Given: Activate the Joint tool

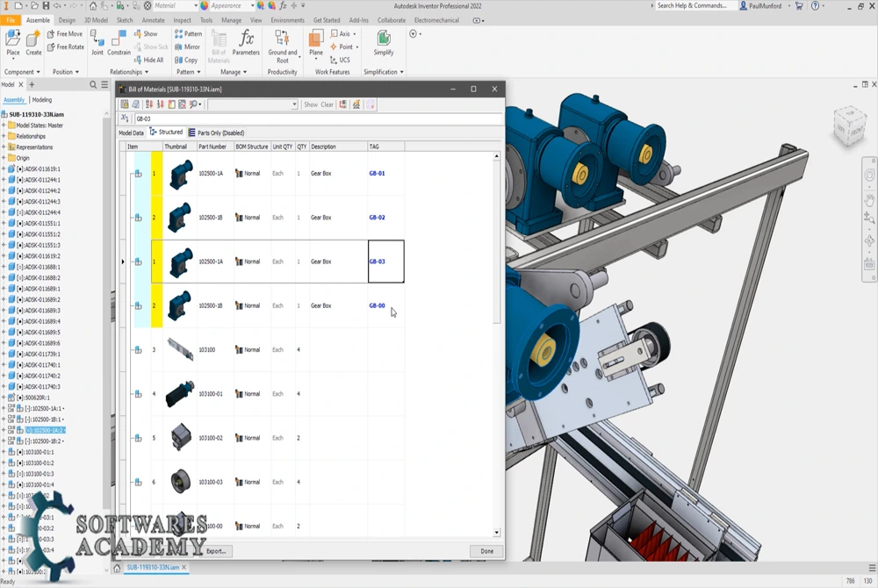Looking at the screenshot, I should point(97,44).
